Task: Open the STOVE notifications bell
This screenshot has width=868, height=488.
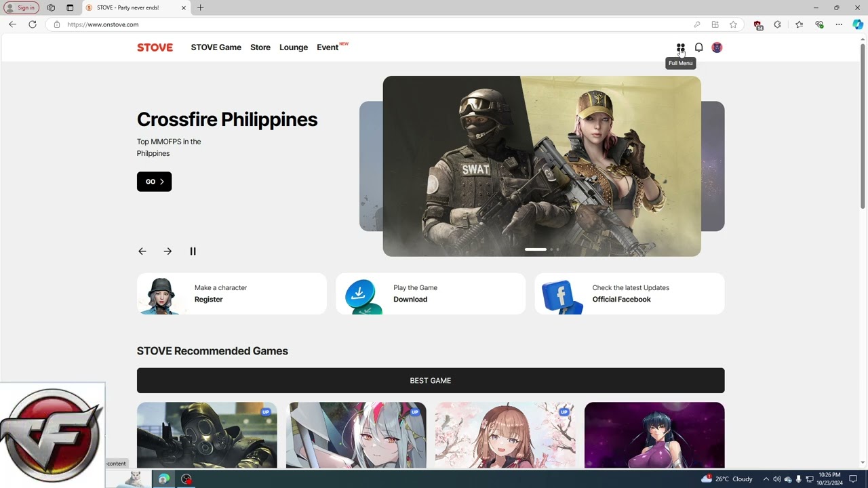Action: [698, 47]
